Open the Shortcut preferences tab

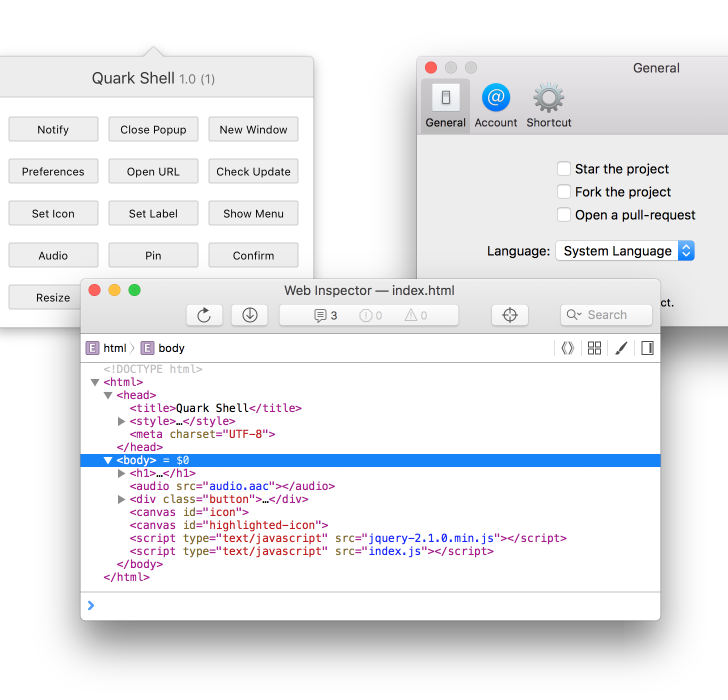click(548, 106)
